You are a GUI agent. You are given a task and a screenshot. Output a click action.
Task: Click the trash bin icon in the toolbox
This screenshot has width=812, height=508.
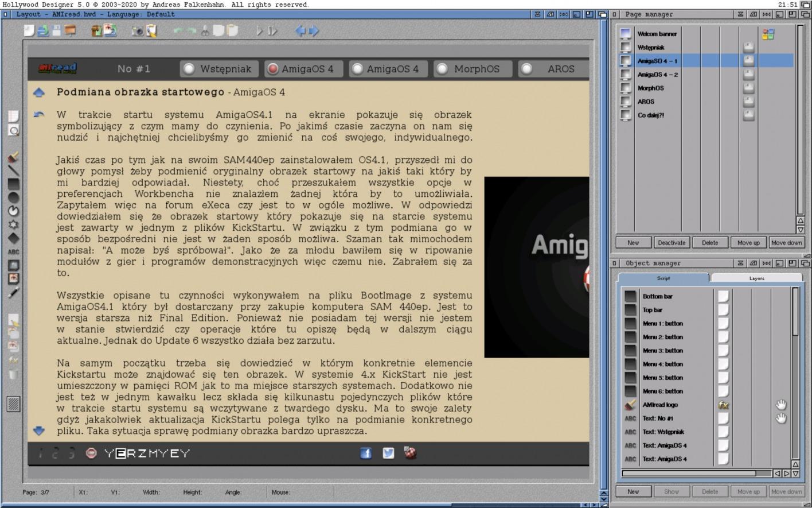[x=13, y=374]
